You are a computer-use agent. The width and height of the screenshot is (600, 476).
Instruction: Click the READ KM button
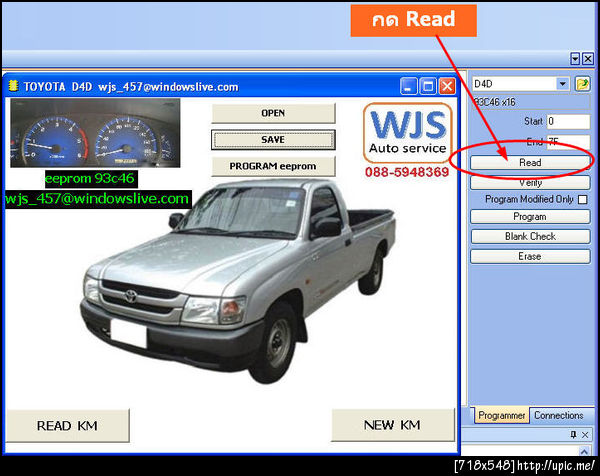(68, 425)
